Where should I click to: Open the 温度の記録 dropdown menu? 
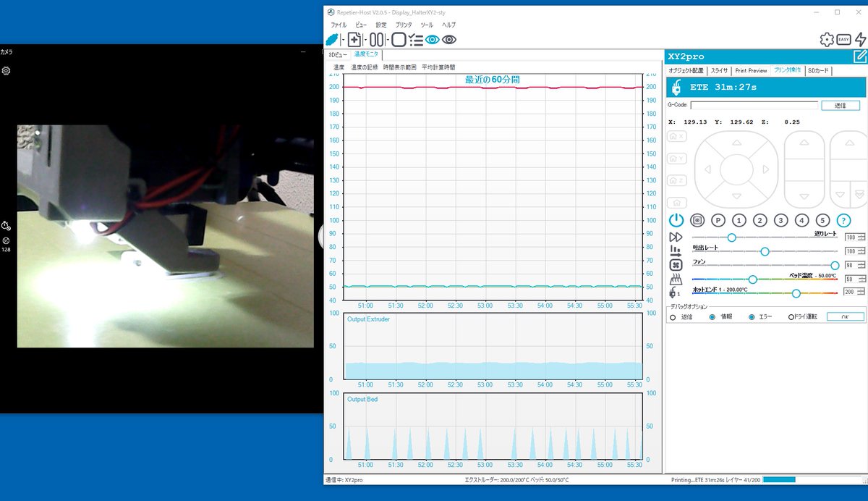(365, 67)
